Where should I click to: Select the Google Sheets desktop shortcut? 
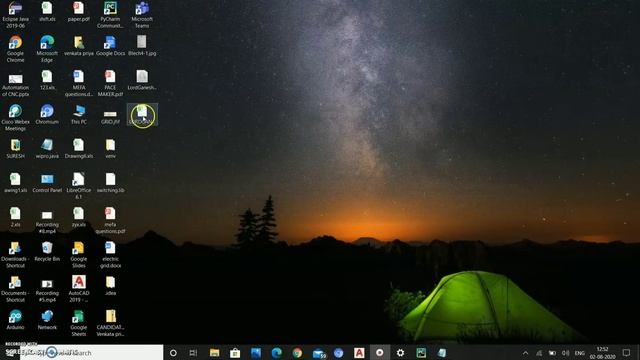tap(78, 324)
